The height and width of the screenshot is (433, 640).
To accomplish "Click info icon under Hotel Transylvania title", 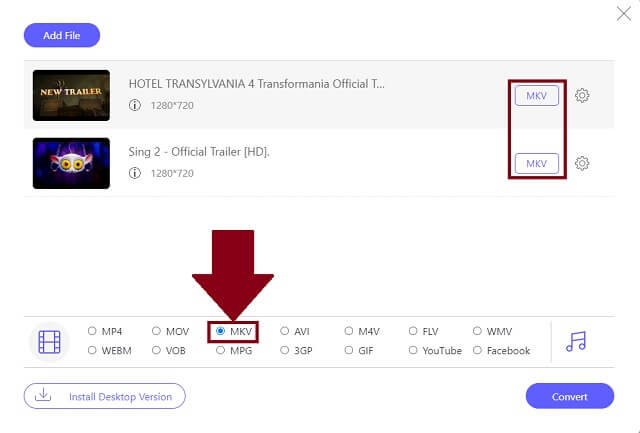I will coord(135,106).
